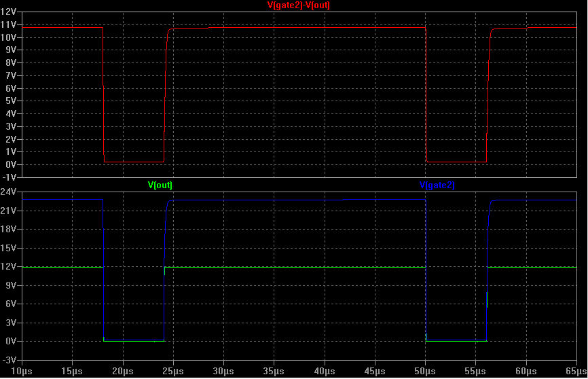This screenshot has width=588, height=379.
Task: Click the 55µs time axis label
Action: [475, 372]
